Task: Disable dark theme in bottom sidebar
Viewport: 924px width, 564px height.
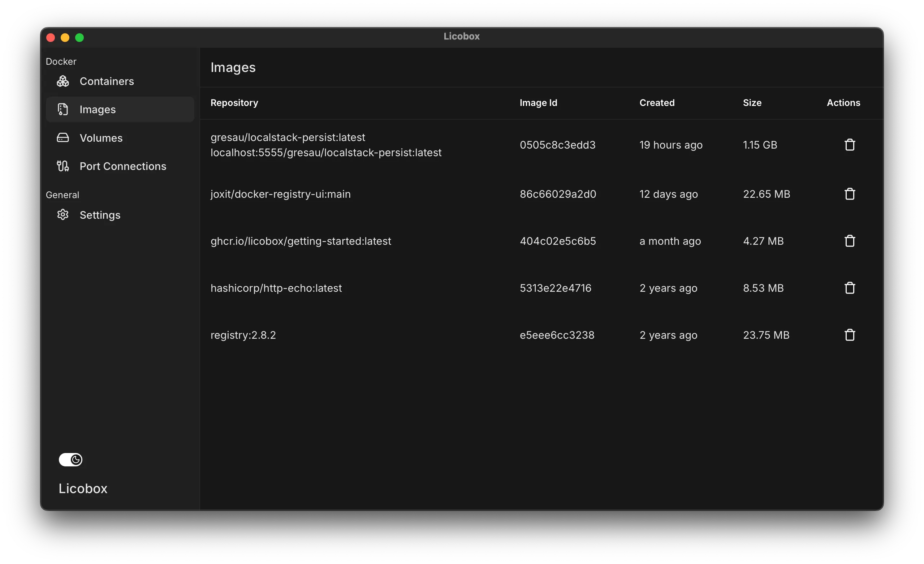Action: [x=71, y=460]
